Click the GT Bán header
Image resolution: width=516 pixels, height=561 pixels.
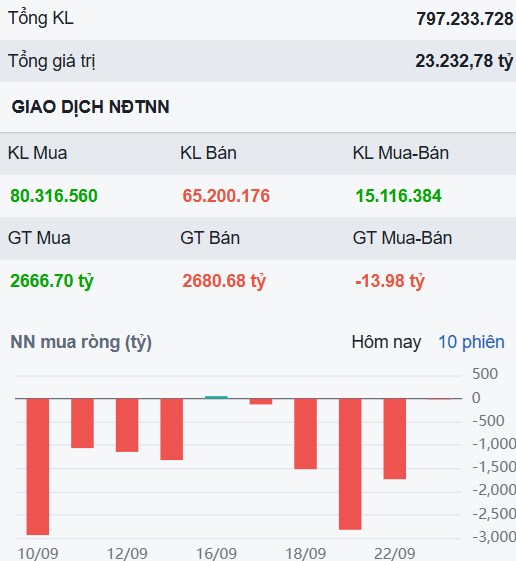tap(210, 238)
